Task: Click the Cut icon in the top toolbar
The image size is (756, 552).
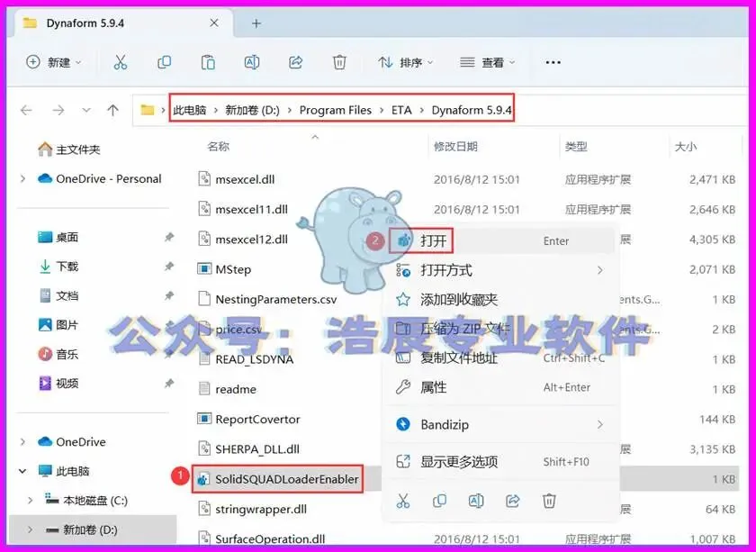Action: (120, 62)
